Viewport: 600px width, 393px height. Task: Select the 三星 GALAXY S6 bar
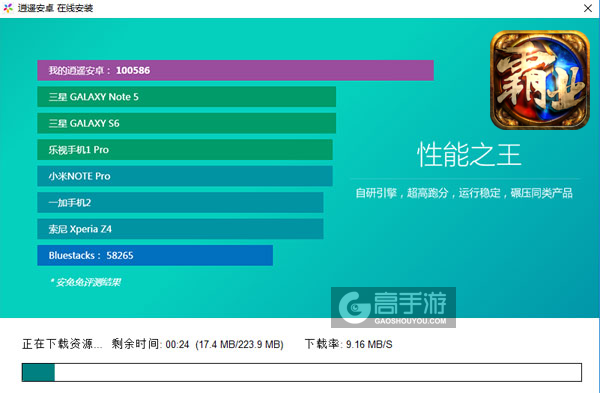pos(186,123)
